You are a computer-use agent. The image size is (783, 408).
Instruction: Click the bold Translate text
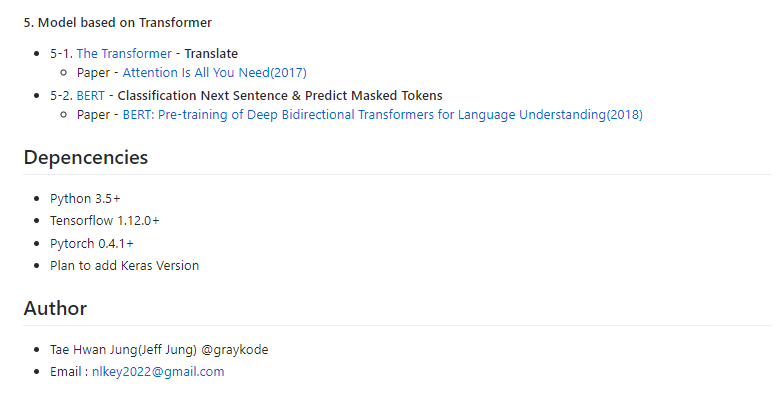(x=211, y=54)
